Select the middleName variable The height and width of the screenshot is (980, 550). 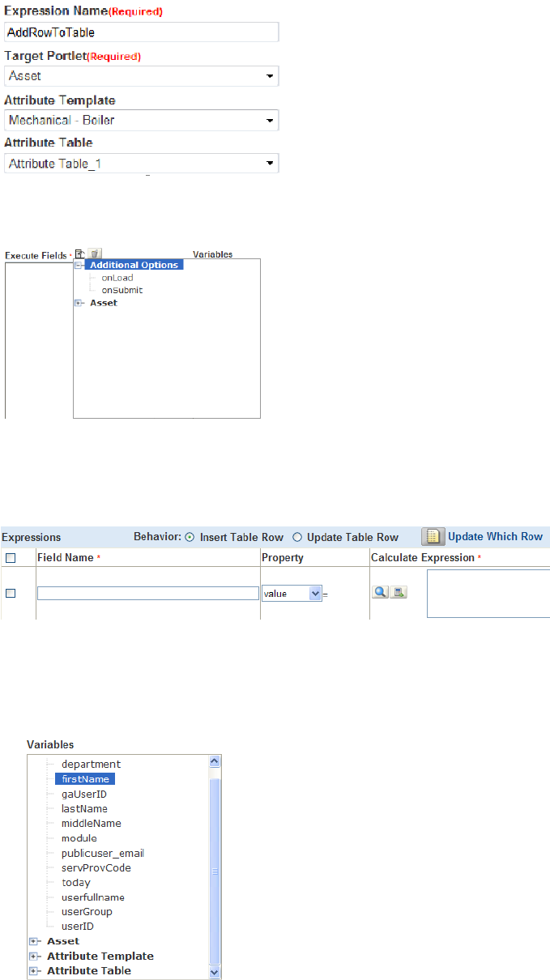tap(92, 823)
